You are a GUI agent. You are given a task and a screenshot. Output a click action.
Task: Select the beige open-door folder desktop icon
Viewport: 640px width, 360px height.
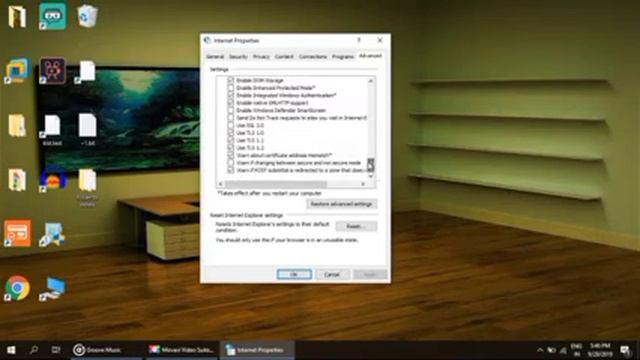(17, 16)
